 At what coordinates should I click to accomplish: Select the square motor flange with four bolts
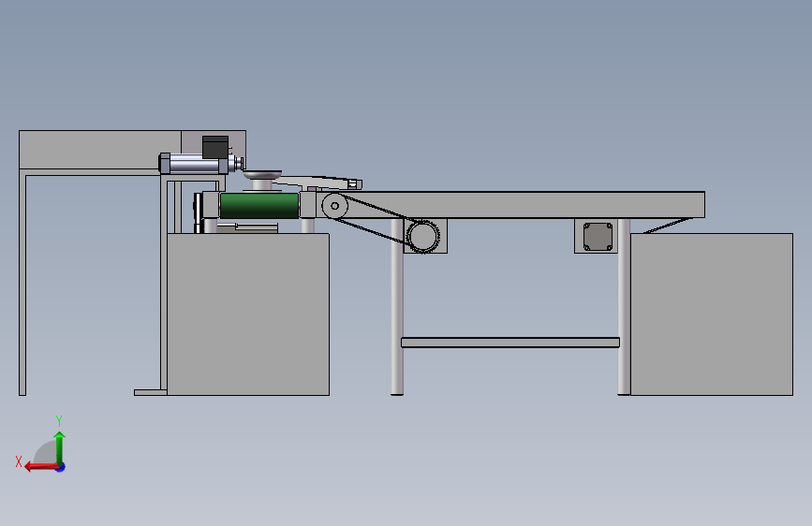pos(598,237)
